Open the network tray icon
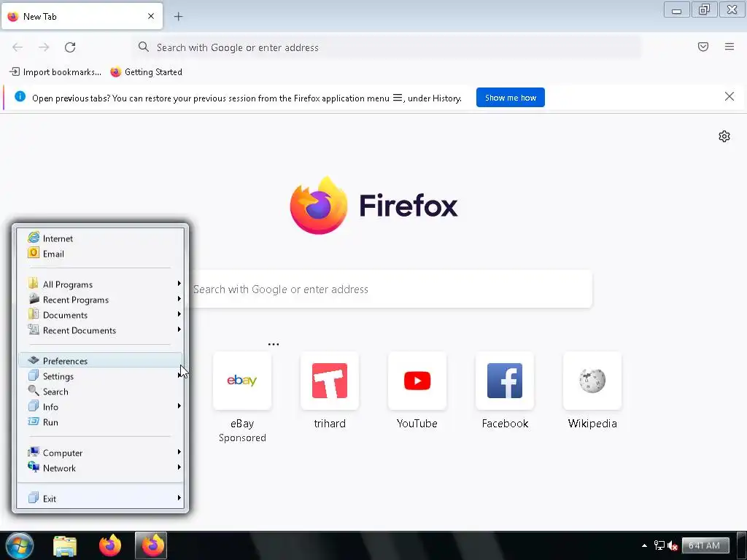 [659, 545]
